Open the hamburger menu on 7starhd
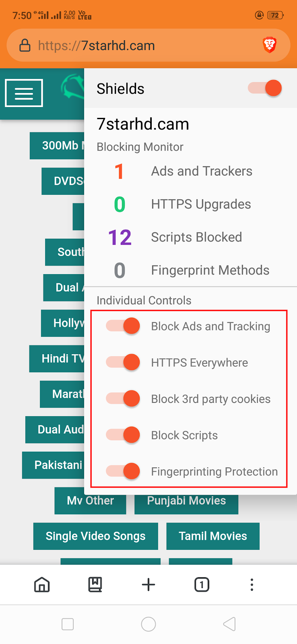The image size is (297, 644). (x=24, y=93)
